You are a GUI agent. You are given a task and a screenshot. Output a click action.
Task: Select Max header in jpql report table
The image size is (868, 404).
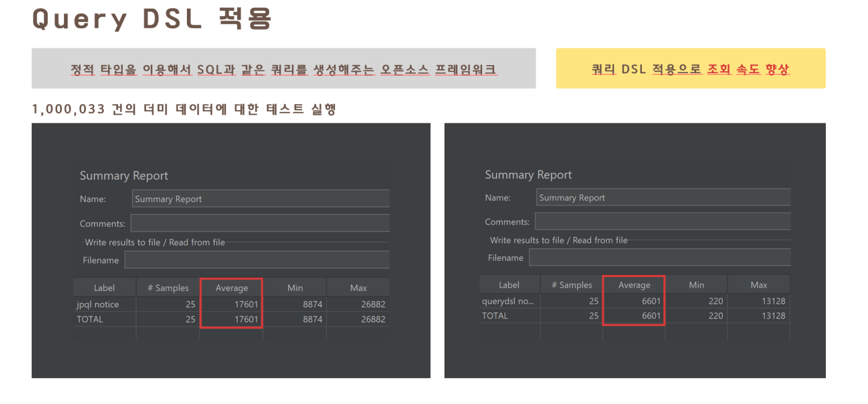(358, 288)
